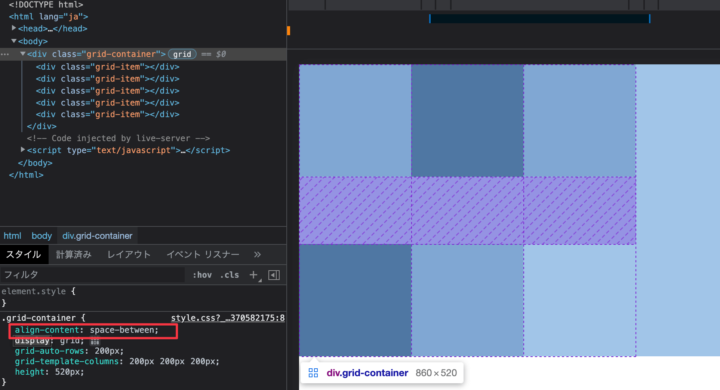Switch to the レイアウト tab
Screen dimensions: 720x390
pyautogui.click(x=129, y=254)
